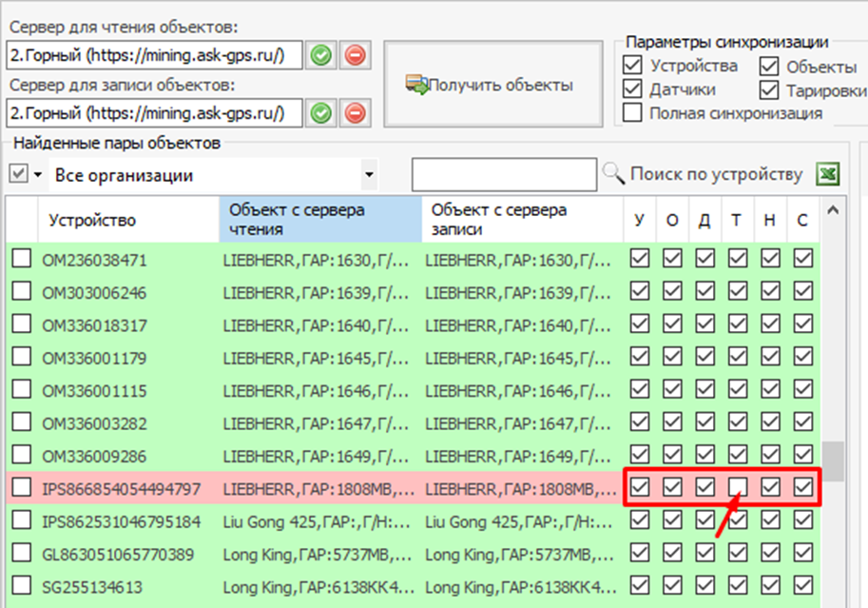Click red remove icon for write server
Image resolution: width=868 pixels, height=608 pixels.
click(355, 113)
